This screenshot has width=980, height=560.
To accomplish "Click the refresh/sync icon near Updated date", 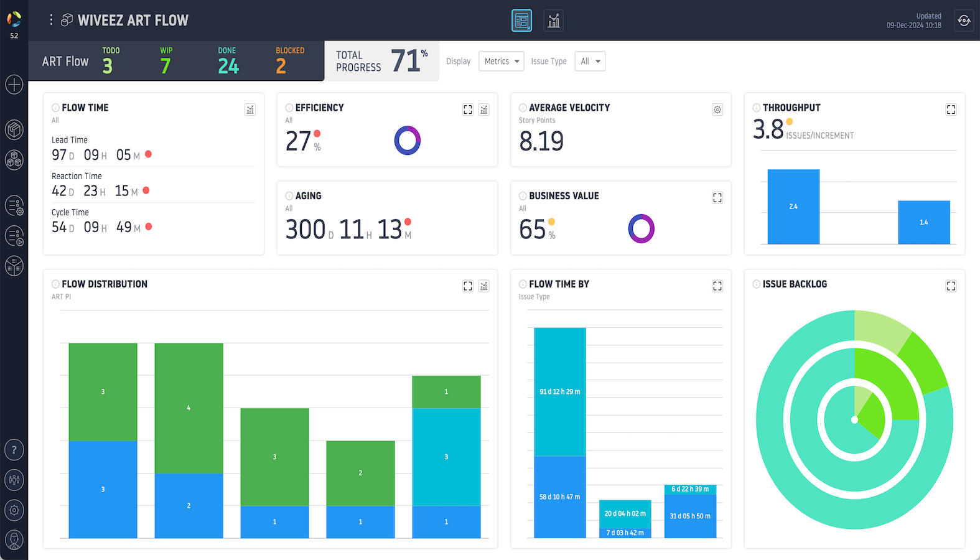I will point(964,21).
